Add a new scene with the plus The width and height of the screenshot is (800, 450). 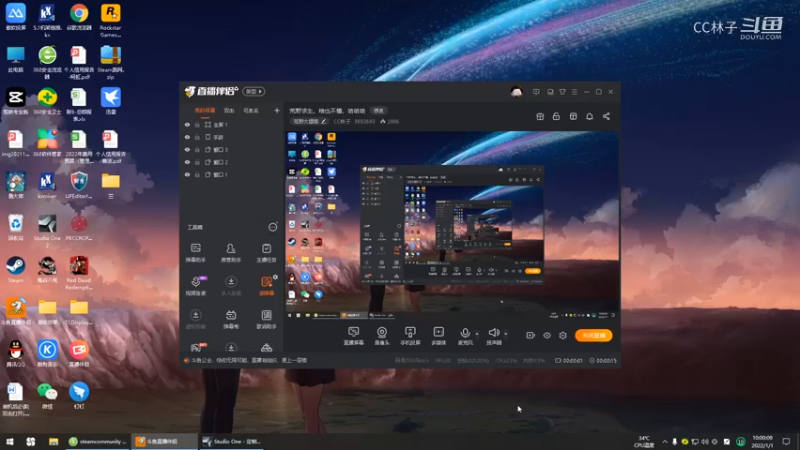pos(277,110)
